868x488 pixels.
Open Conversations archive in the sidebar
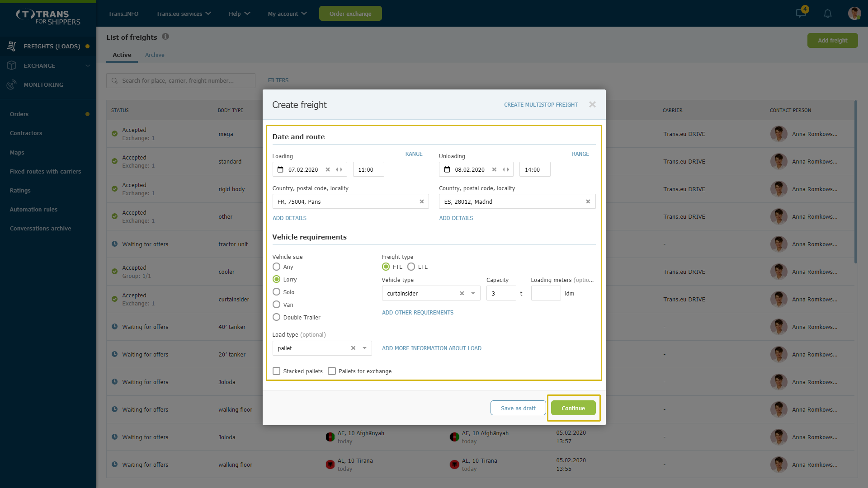pyautogui.click(x=40, y=228)
